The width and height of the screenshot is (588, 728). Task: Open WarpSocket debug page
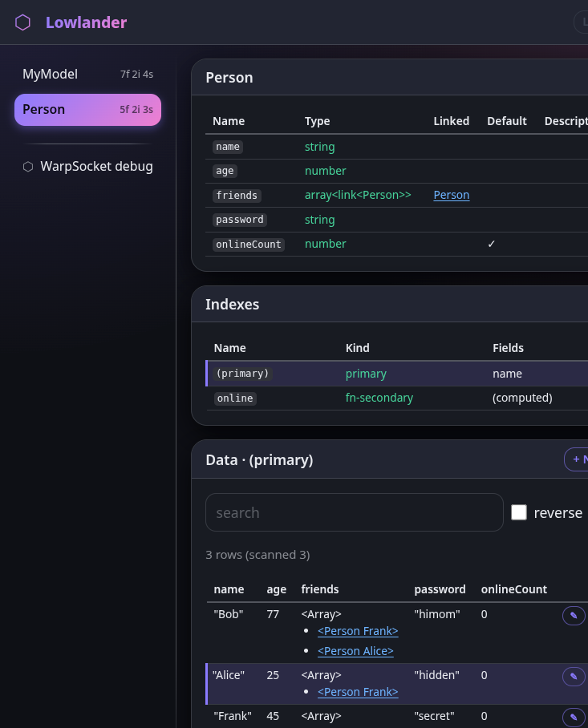(x=87, y=167)
